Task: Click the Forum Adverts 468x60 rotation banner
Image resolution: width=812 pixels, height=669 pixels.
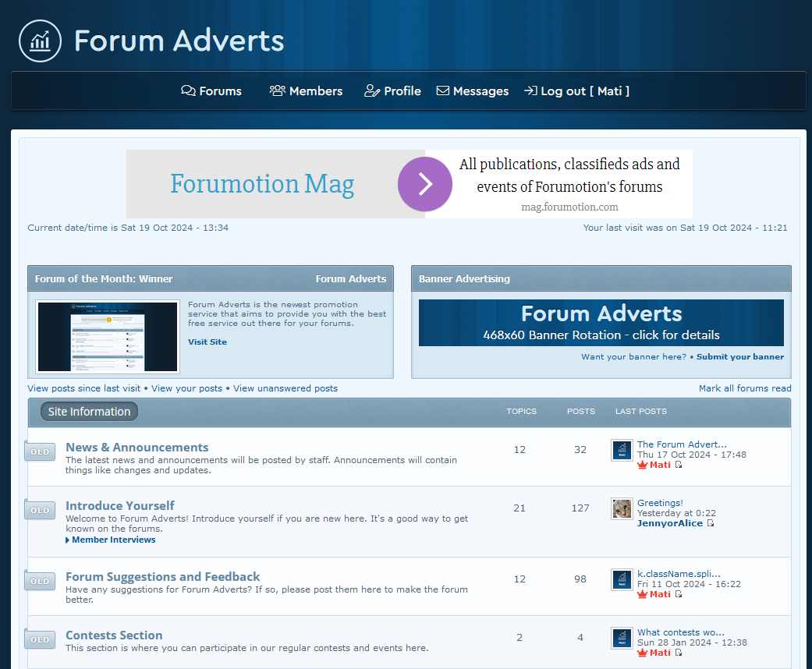Action: point(601,323)
